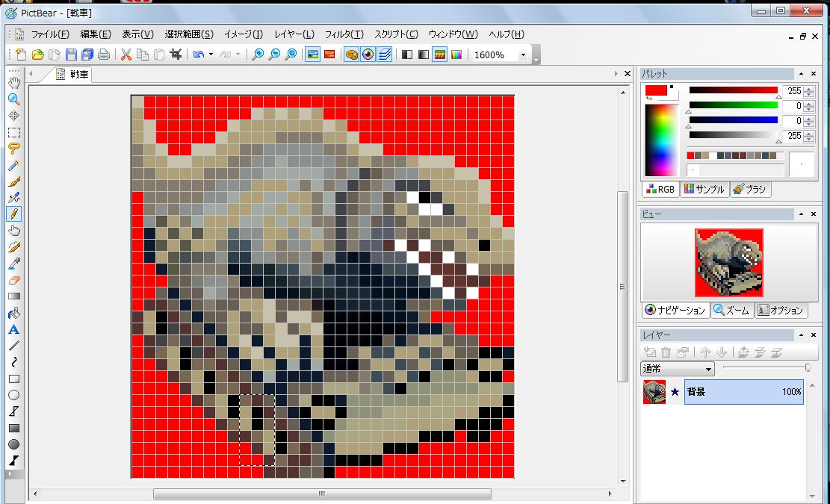Select the Hand pan tool

tap(14, 82)
